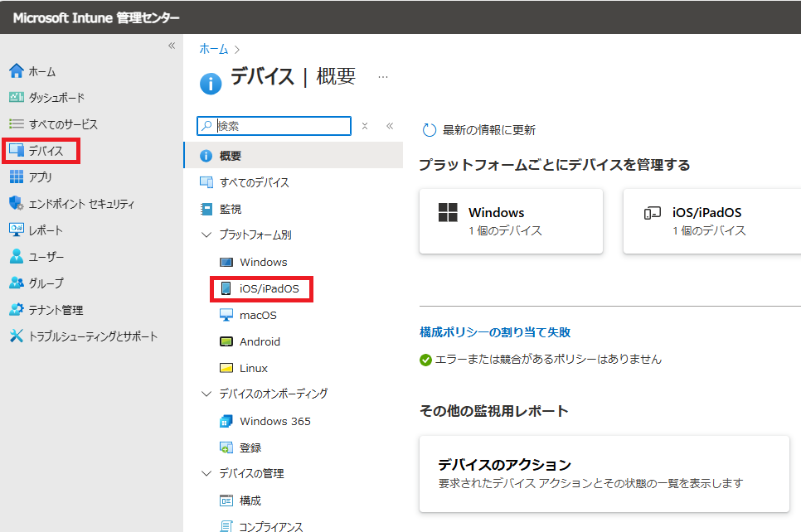The width and height of the screenshot is (801, 532).
Task: Click Linux label in platform list
Action: click(x=254, y=368)
